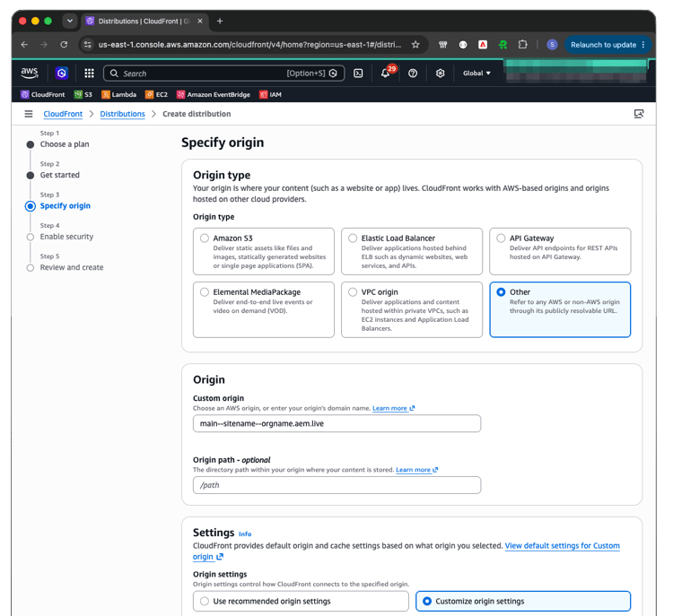Open Learn more link under Custom origin
The image size is (673, 616).
[x=394, y=408]
